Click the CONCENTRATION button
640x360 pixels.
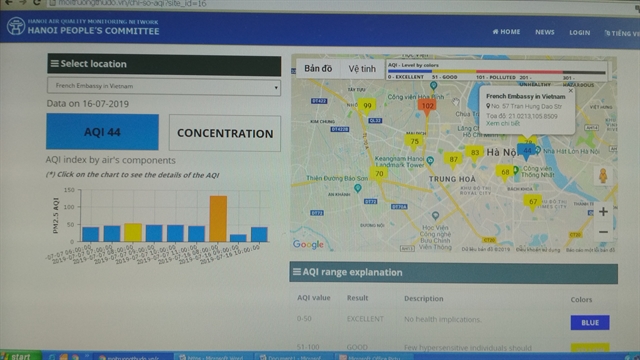point(225,133)
